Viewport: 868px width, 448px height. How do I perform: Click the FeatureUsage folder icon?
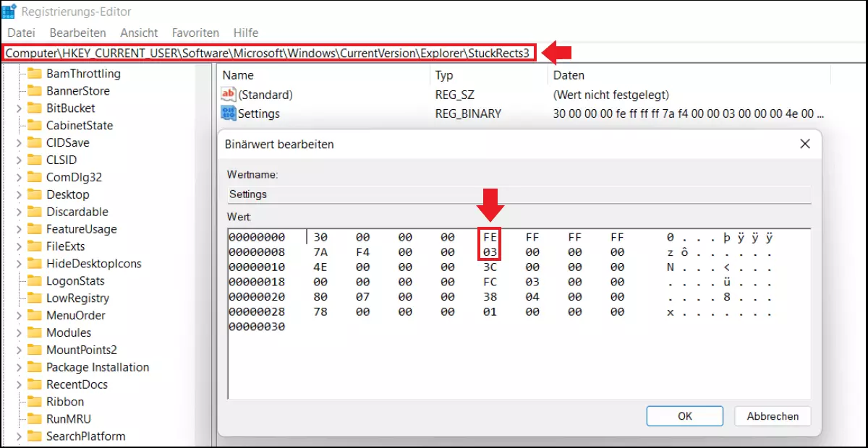[x=35, y=229]
